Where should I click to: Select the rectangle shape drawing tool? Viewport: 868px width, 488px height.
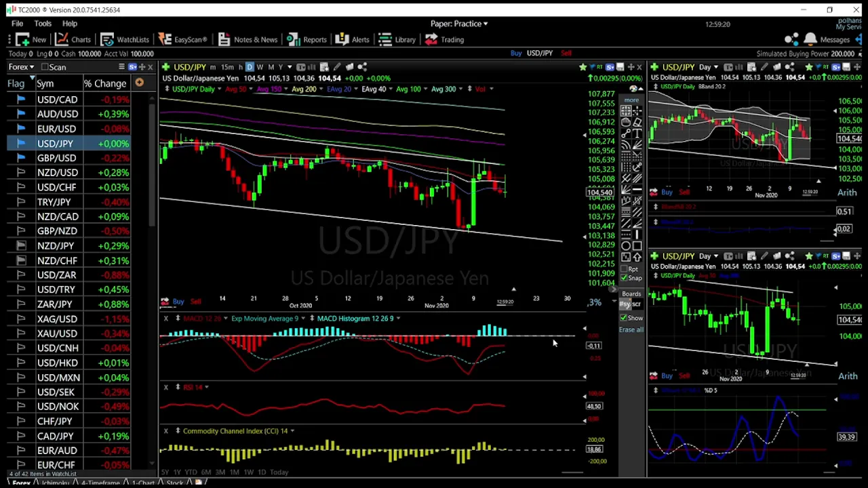[x=637, y=245]
